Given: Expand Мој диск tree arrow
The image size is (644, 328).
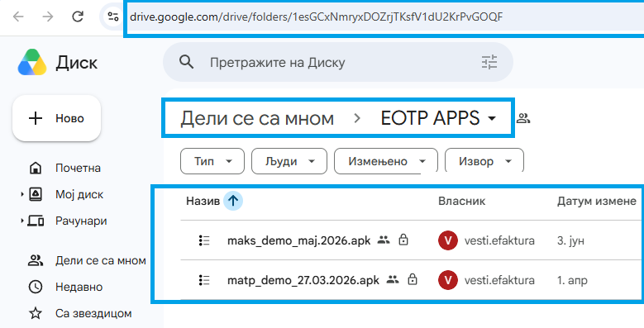Looking at the screenshot, I should click(22, 195).
